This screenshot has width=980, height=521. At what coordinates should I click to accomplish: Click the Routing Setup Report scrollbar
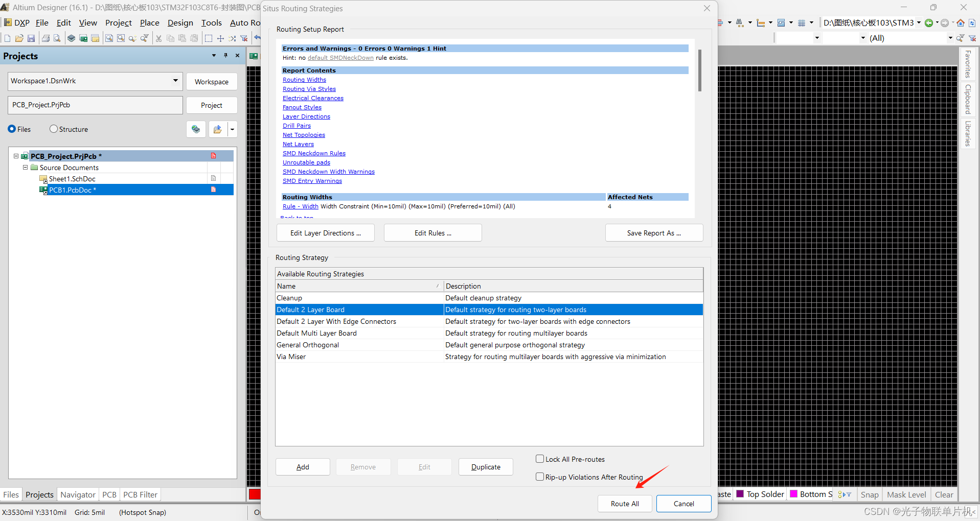700,70
